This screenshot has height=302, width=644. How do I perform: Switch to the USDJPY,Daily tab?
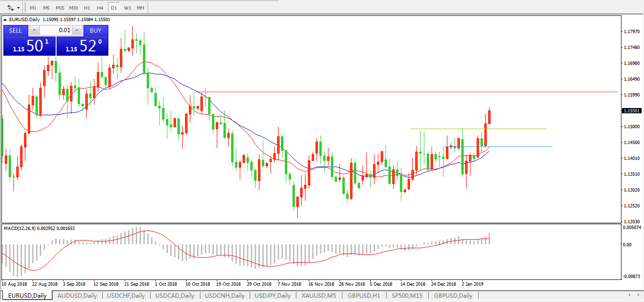click(272, 295)
